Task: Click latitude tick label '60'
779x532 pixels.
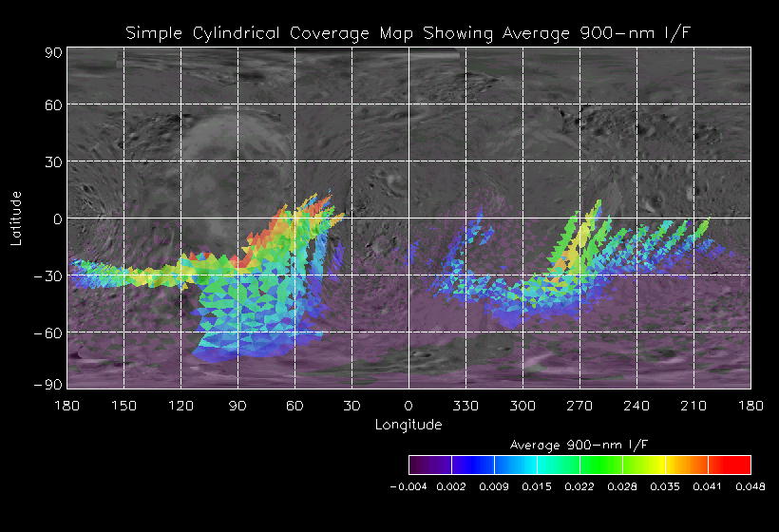Action: point(53,105)
